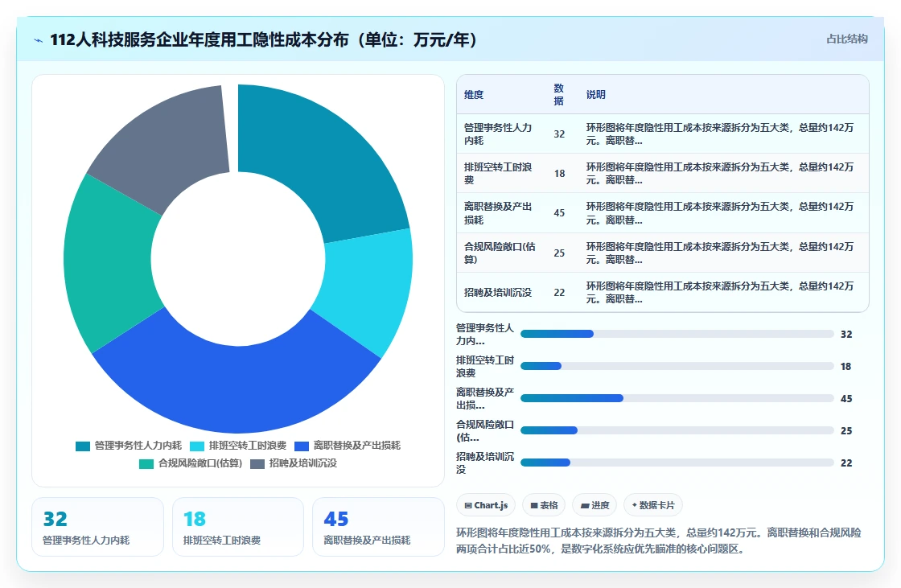Toggle the 管理事务性人力内耗 legend swatch

point(83,446)
